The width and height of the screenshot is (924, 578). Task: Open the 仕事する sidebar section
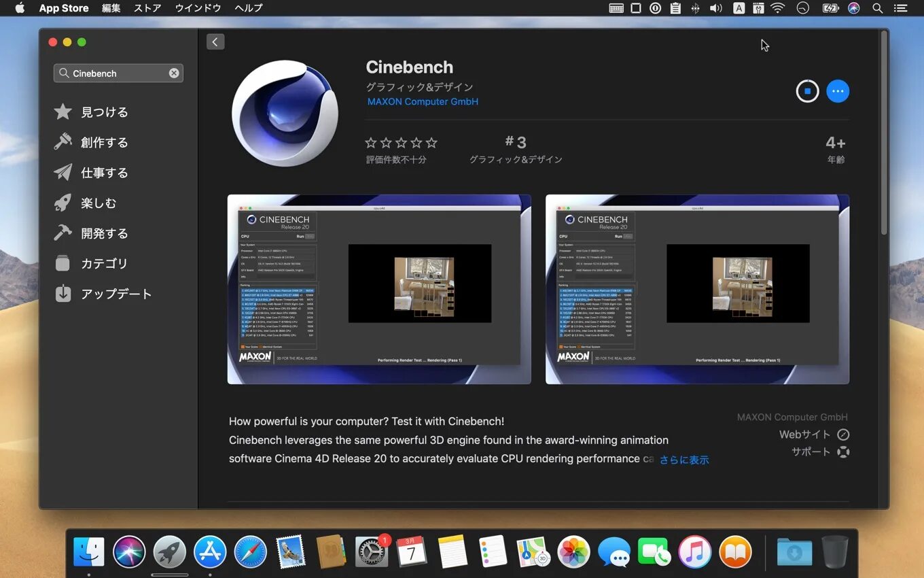click(92, 173)
